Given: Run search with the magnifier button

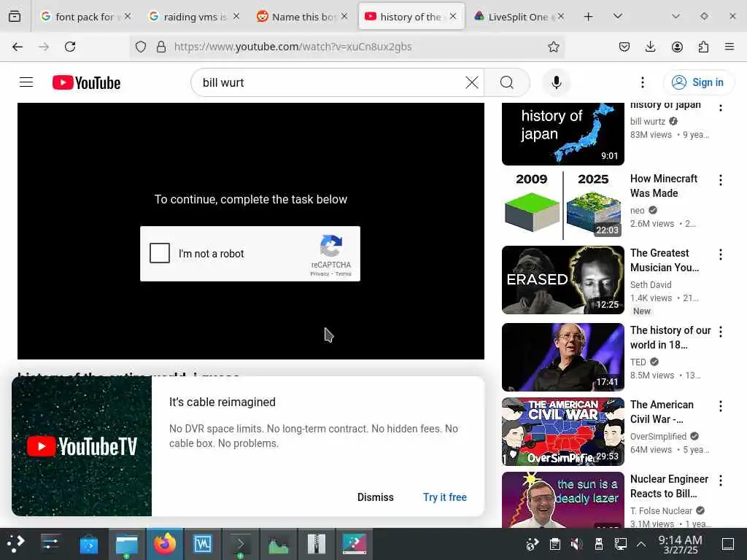Looking at the screenshot, I should tap(507, 82).
